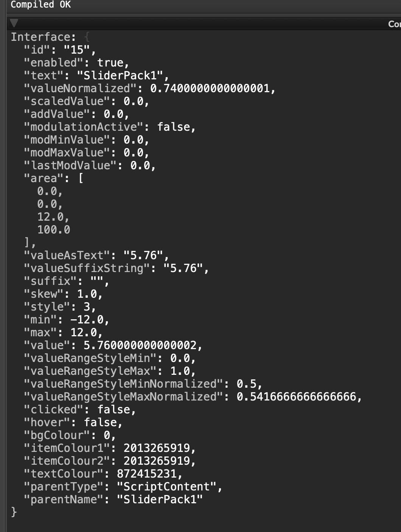401x532 pixels.
Task: Click the "textColour": 872415231 line
Action: [x=103, y=474]
